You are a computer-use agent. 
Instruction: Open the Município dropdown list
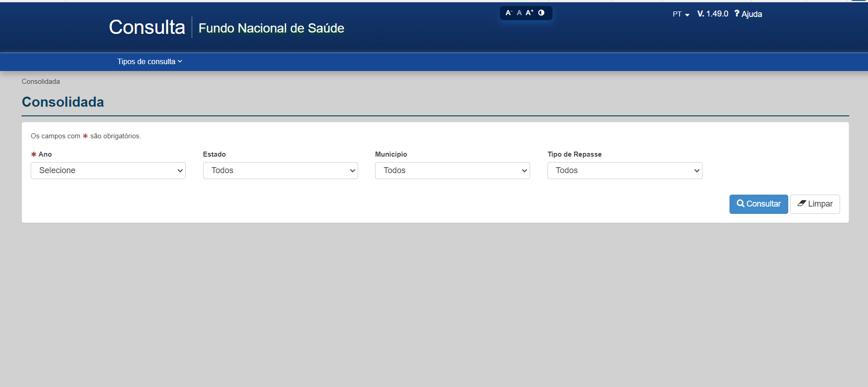pyautogui.click(x=452, y=170)
